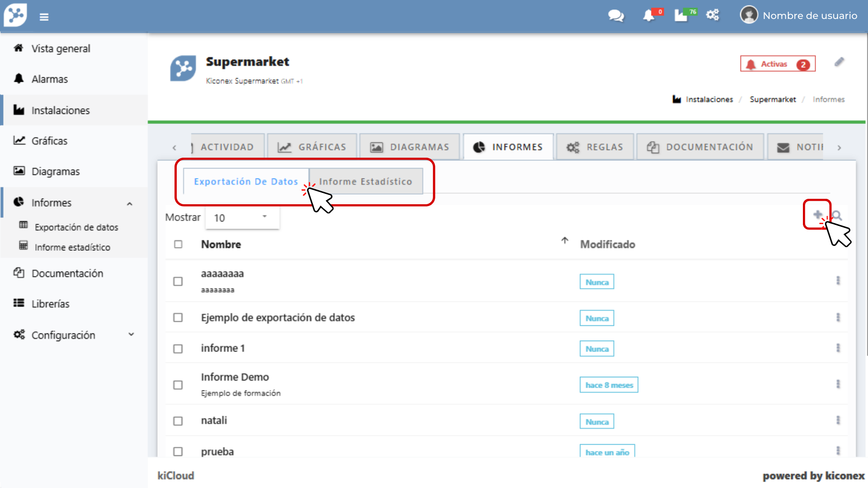
Task: Switch to the Informe Estadístico tab
Action: click(365, 182)
